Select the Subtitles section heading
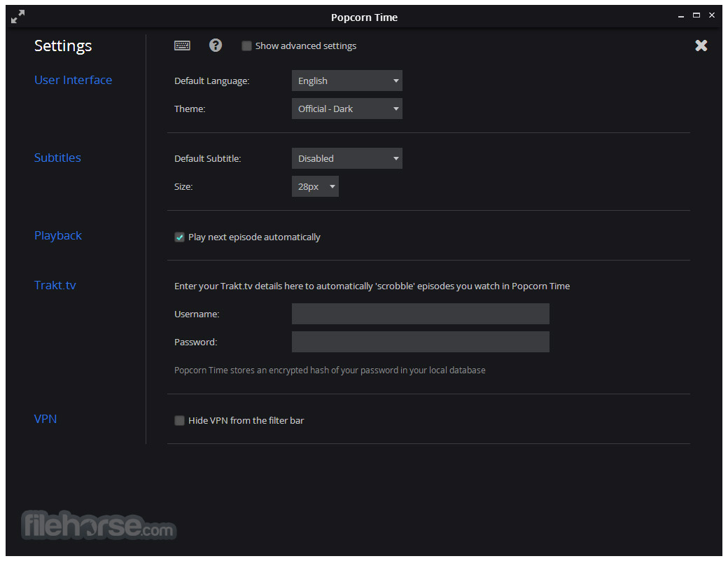The image size is (728, 561). tap(57, 158)
